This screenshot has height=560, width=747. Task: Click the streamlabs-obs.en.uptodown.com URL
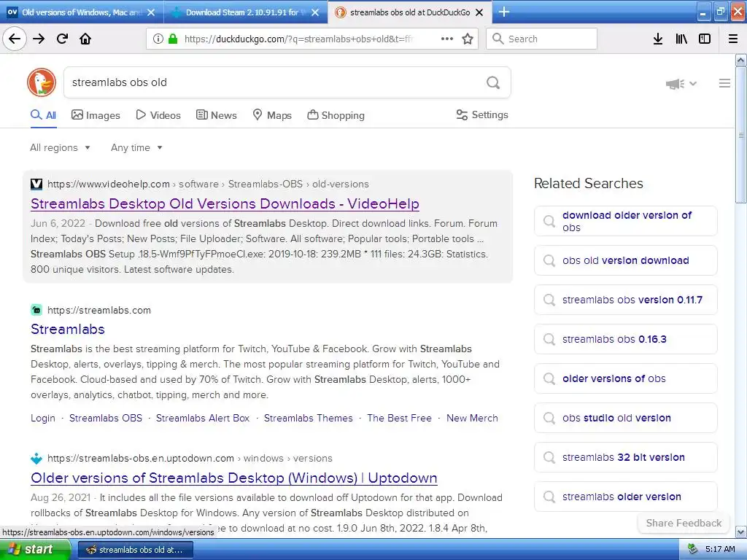coord(190,458)
